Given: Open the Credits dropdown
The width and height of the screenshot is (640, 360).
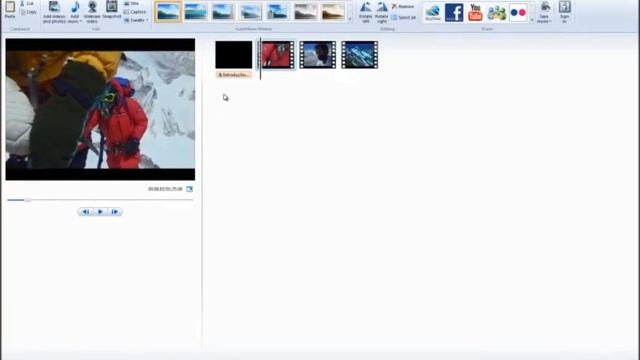Looking at the screenshot, I should (136, 20).
